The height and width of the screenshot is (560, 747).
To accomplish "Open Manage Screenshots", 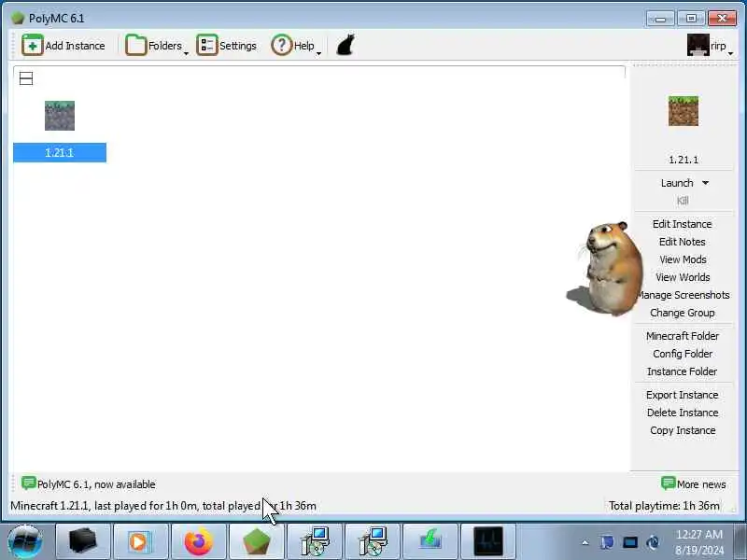I will [684, 295].
